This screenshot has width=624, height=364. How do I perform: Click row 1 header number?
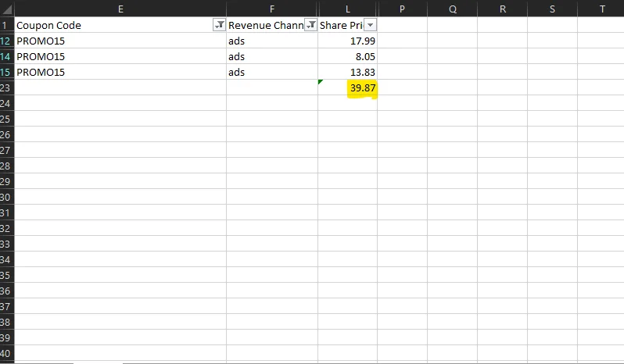[7, 26]
